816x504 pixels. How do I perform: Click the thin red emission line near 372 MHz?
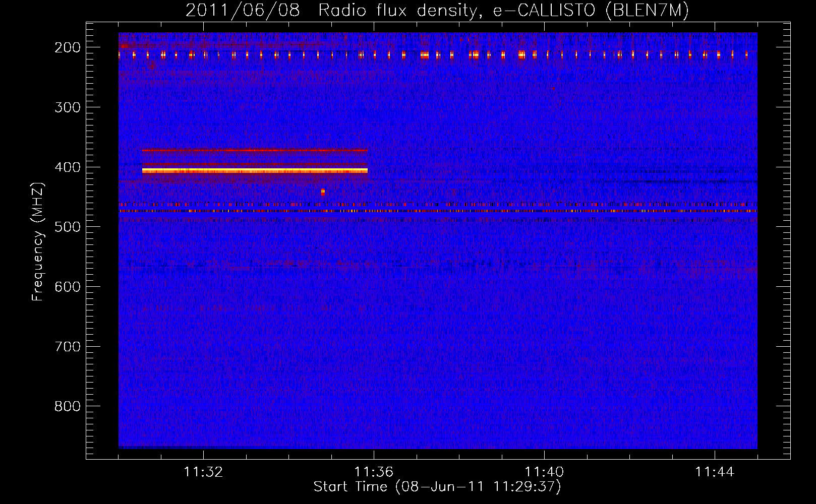(255, 150)
